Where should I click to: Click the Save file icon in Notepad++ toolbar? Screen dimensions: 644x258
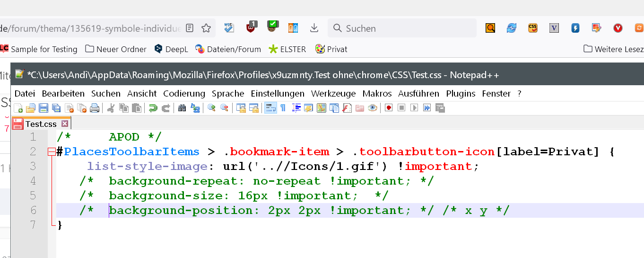coord(43,108)
